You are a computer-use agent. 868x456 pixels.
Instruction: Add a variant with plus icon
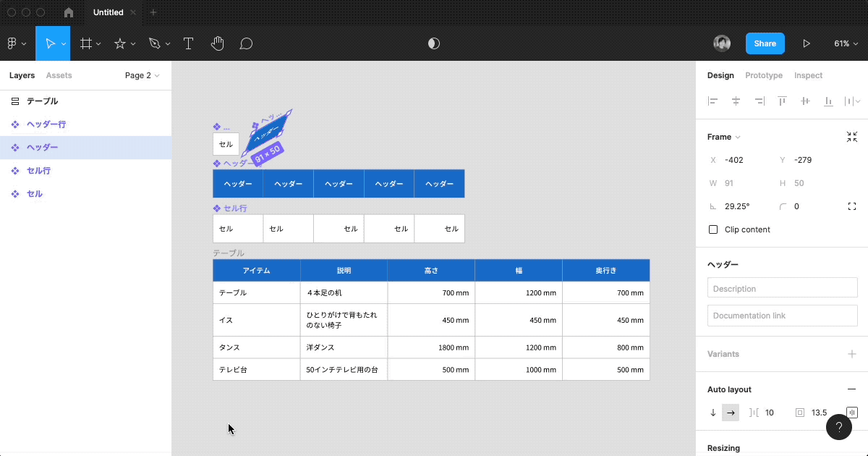[851, 354]
